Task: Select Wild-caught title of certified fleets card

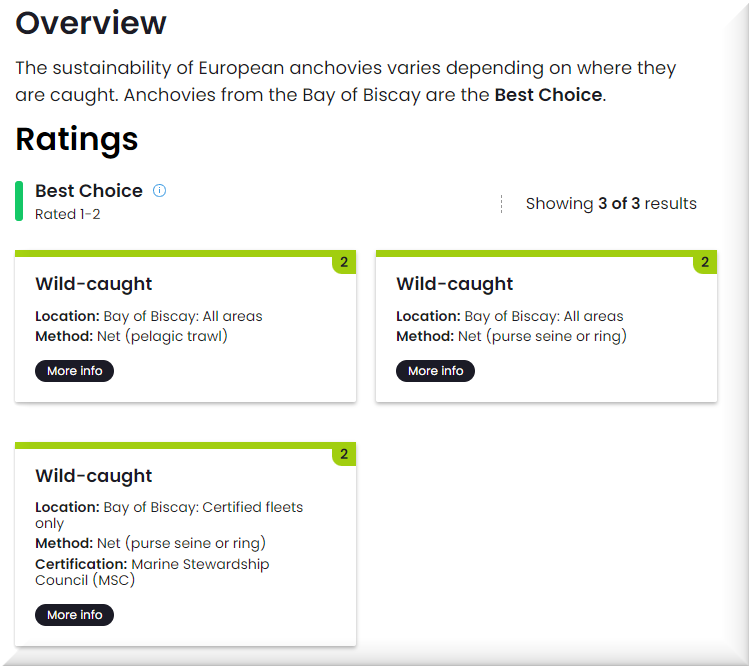Action: 94,476
